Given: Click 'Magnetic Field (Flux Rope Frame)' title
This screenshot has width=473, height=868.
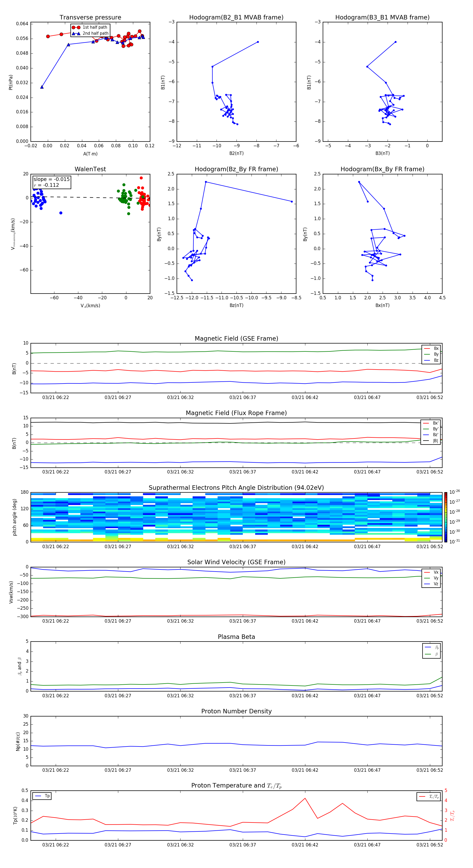Looking at the screenshot, I should pyautogui.click(x=236, y=413).
